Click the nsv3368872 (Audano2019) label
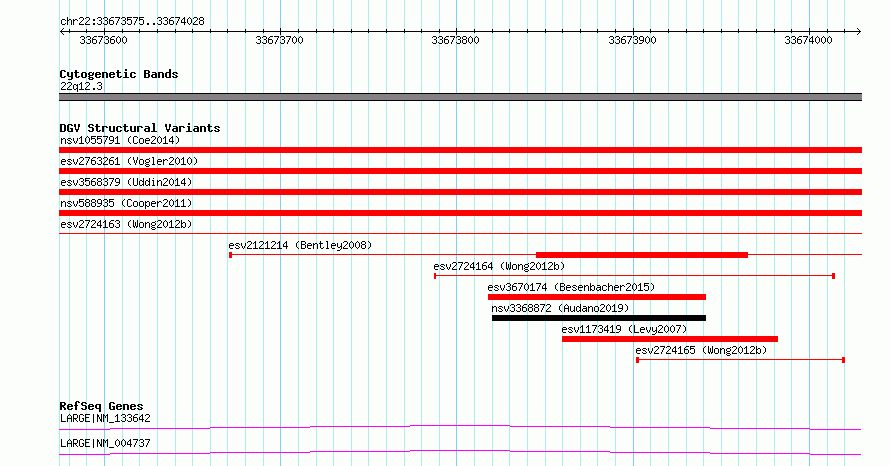The width and height of the screenshot is (890, 466). 560,308
